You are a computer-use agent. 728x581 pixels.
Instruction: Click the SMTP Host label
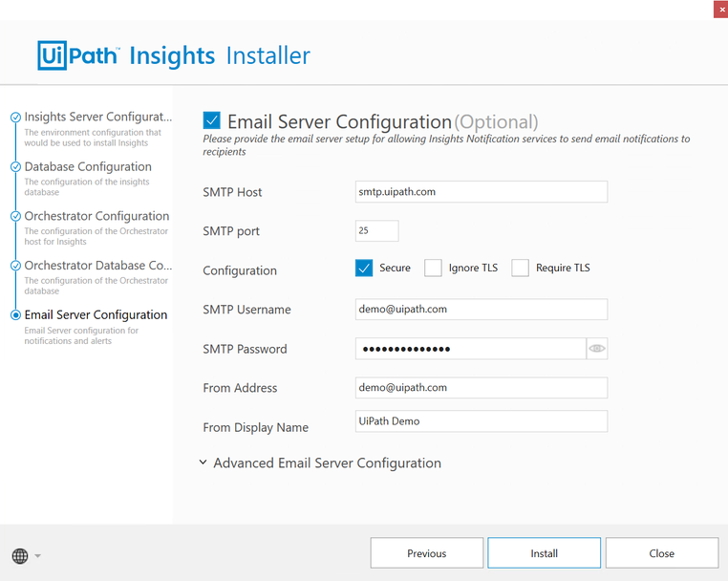(232, 192)
